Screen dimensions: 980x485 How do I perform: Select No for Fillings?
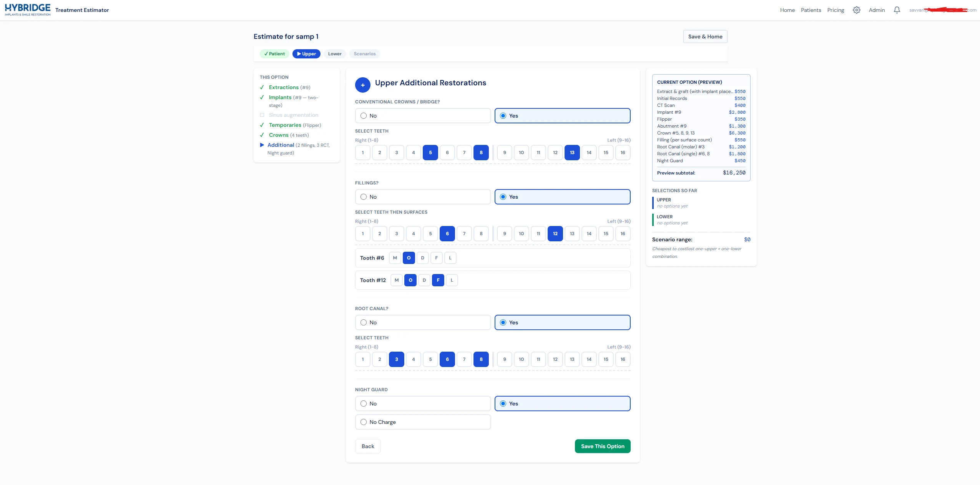click(423, 197)
